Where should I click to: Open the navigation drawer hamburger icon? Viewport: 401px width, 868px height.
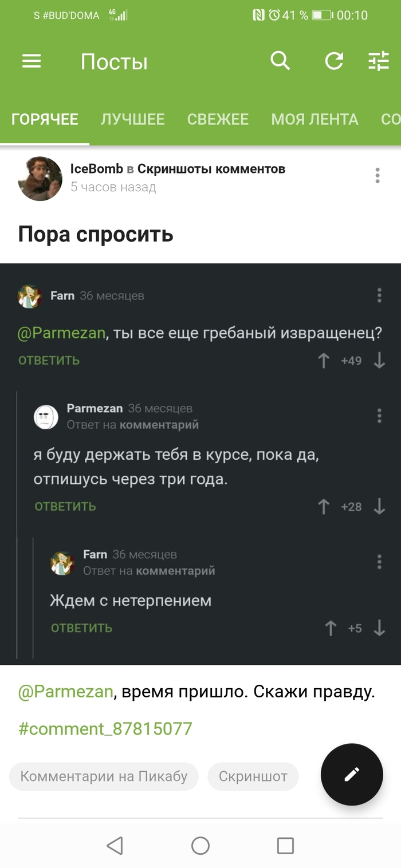point(32,61)
